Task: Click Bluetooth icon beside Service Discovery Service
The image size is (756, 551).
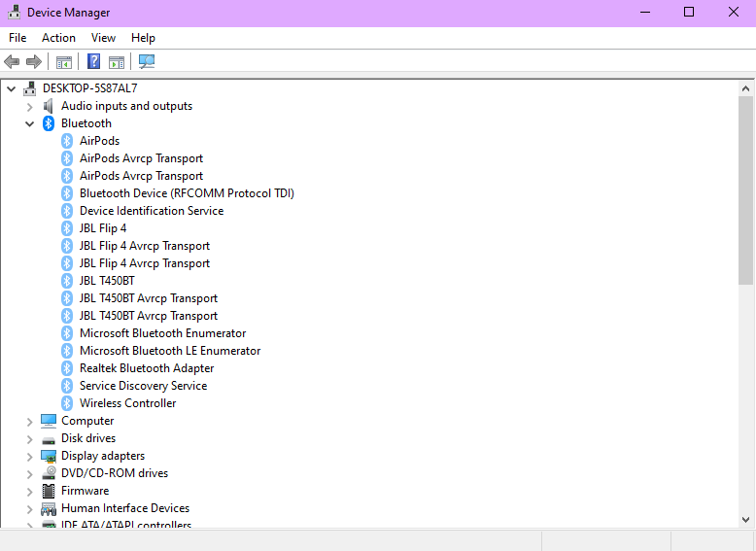Action: point(67,386)
